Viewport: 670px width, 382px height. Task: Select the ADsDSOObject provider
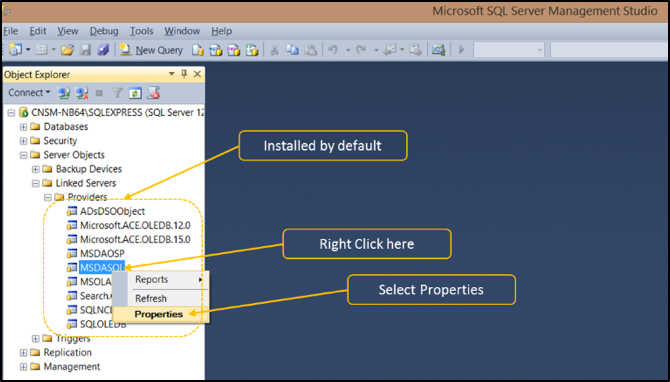[x=112, y=211]
